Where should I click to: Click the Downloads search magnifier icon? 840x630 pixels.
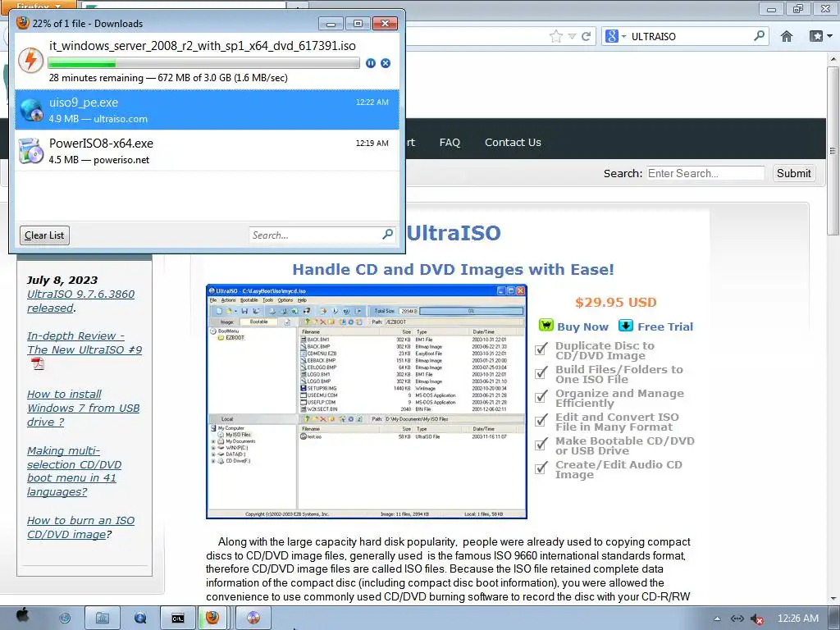(388, 234)
